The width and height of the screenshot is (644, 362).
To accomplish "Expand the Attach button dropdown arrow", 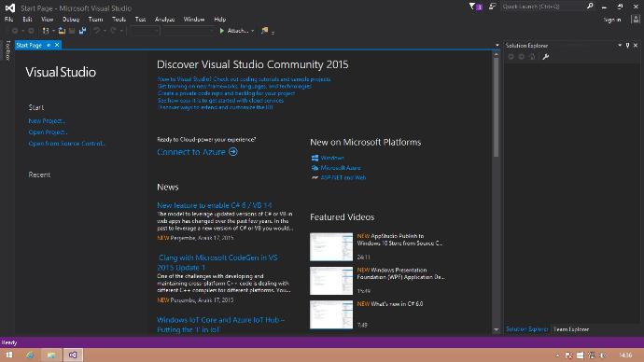I will [x=253, y=31].
